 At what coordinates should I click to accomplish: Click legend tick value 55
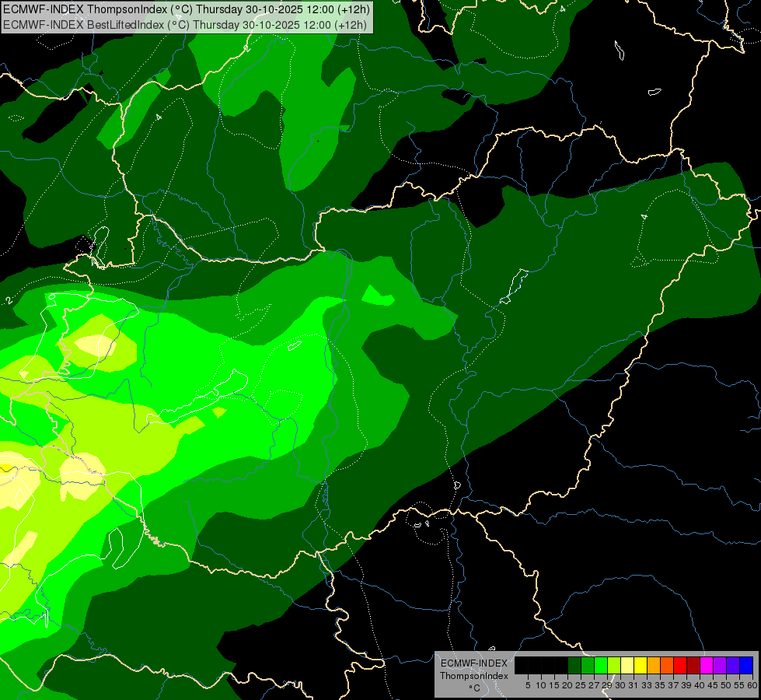739,685
